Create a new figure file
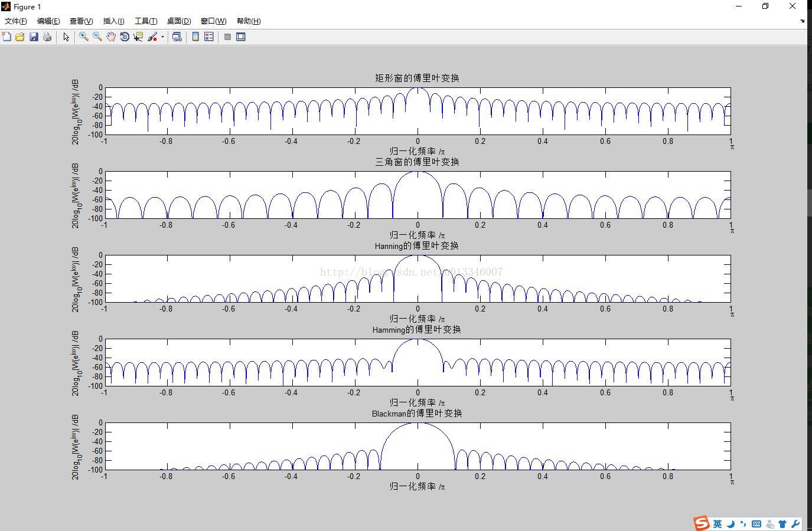812x531 pixels. pos(8,36)
